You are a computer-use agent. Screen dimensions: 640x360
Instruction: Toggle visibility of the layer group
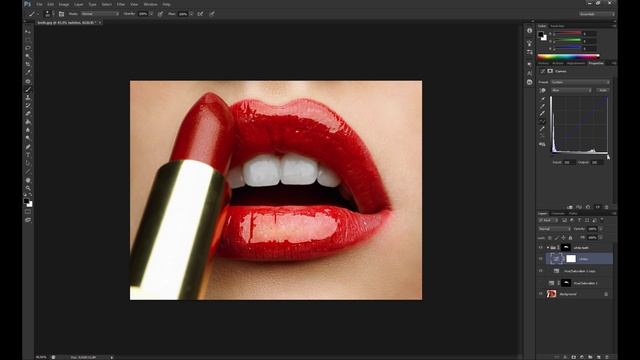point(541,248)
